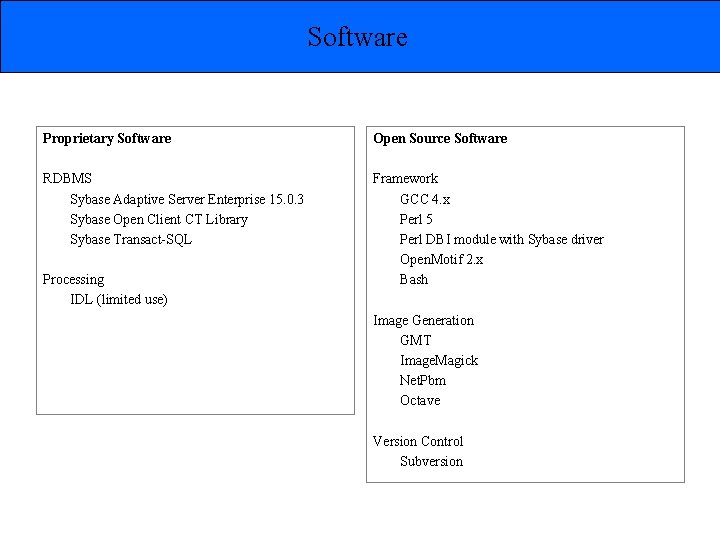Click the Subversion entry

pos(431,461)
